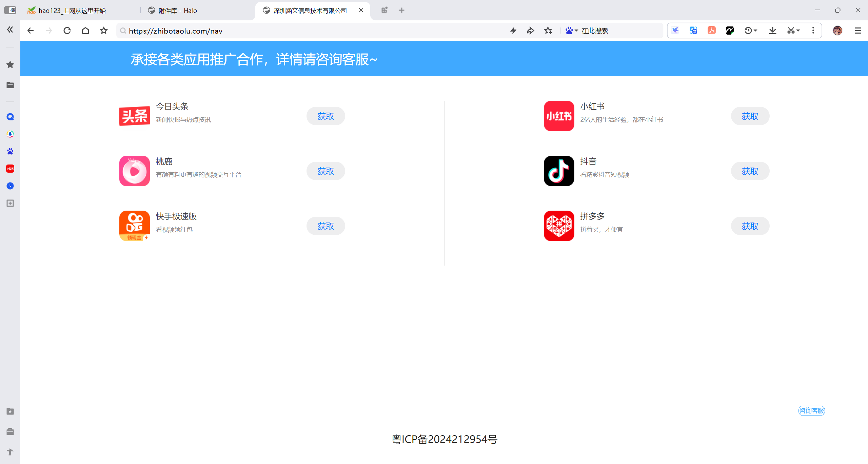Click the pin icon at sidebar bottom
868x464 pixels.
[x=10, y=452]
